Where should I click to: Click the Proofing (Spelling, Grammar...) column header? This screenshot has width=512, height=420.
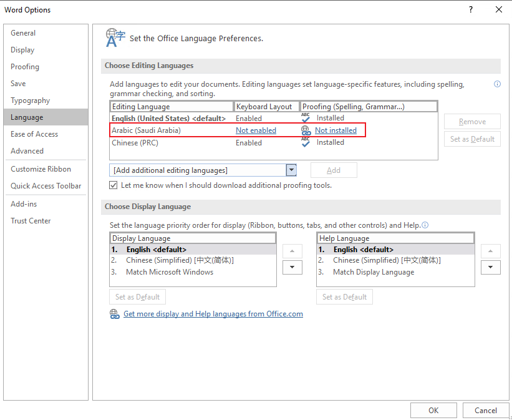[x=369, y=107]
